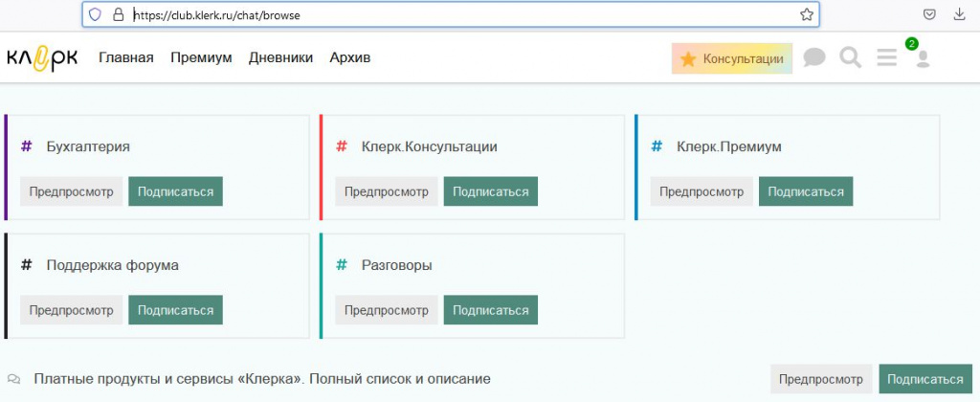
Task: Click the red hash icon of Клерк.Консультации
Action: 342,146
